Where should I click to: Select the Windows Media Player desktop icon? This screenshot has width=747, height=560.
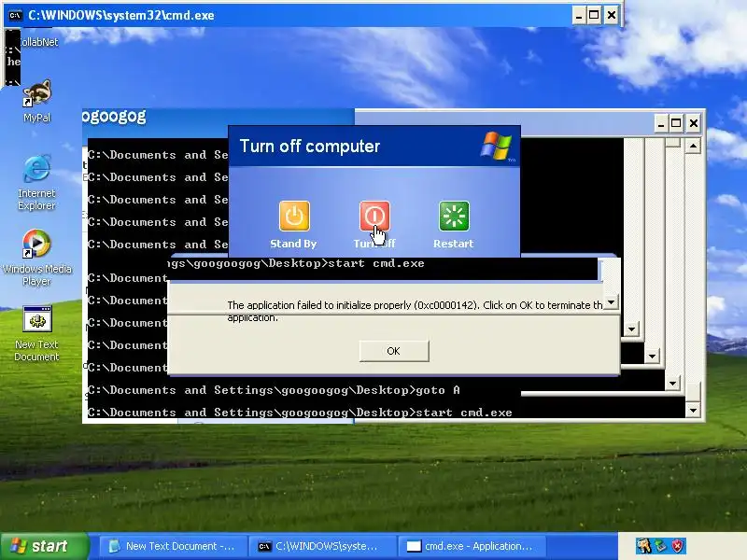click(36, 258)
